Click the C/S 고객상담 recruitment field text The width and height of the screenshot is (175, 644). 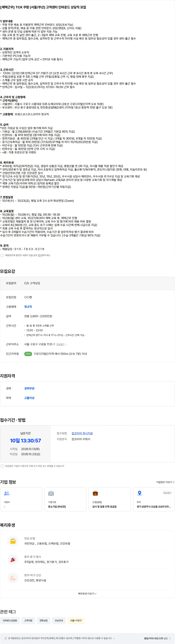[32, 283]
